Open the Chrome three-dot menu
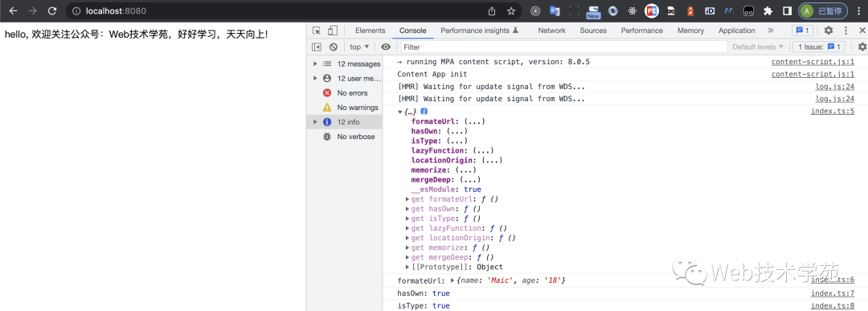The height and width of the screenshot is (311, 868). point(859,10)
